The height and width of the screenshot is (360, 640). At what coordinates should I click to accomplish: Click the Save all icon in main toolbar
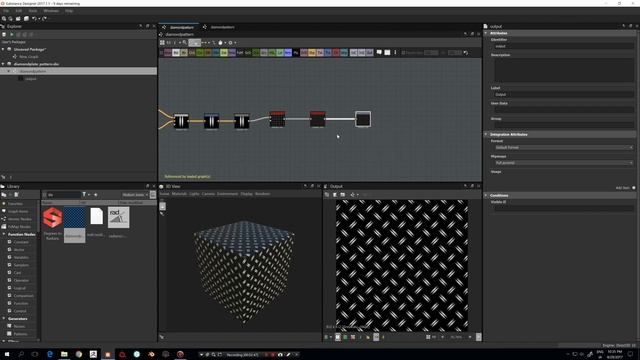pyautogui.click(x=26, y=18)
